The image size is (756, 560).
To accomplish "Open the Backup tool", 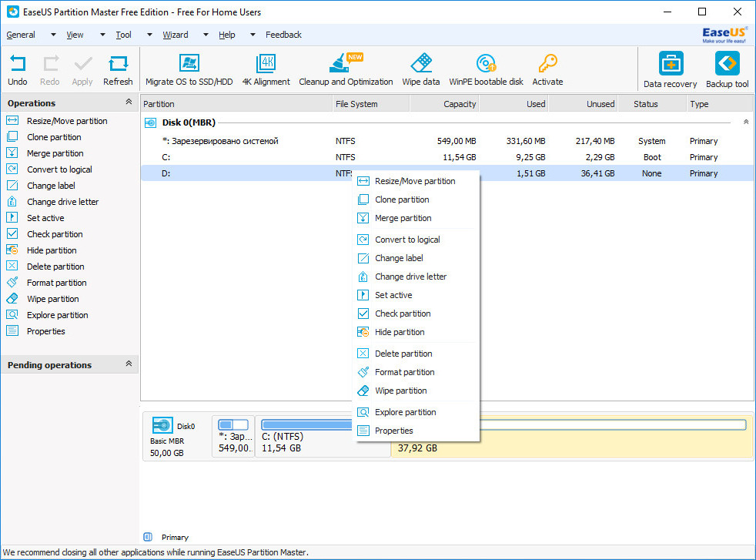I will pos(727,70).
